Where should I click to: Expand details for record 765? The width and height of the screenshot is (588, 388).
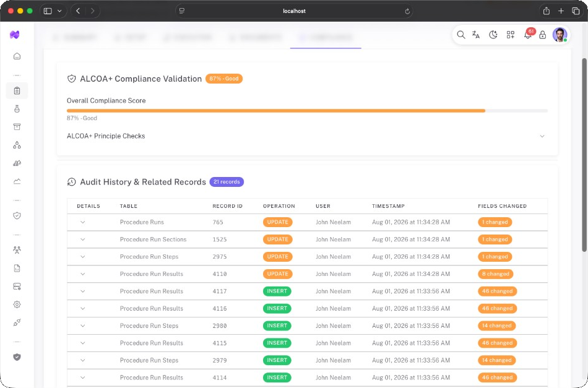pyautogui.click(x=82, y=222)
